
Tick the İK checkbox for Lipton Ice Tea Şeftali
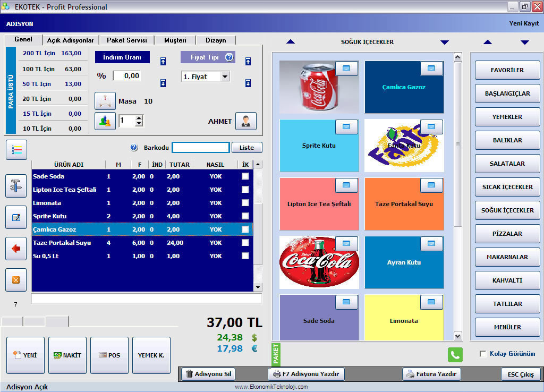coord(245,190)
